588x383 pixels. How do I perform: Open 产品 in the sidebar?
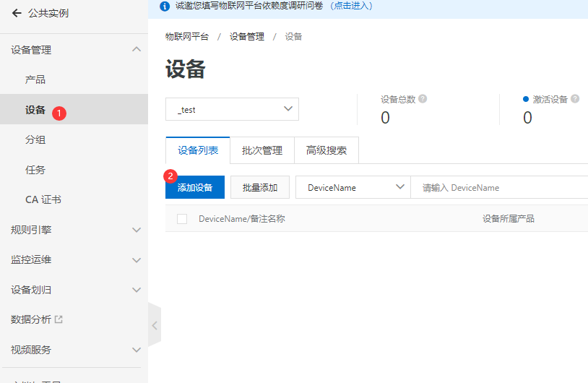click(x=35, y=79)
